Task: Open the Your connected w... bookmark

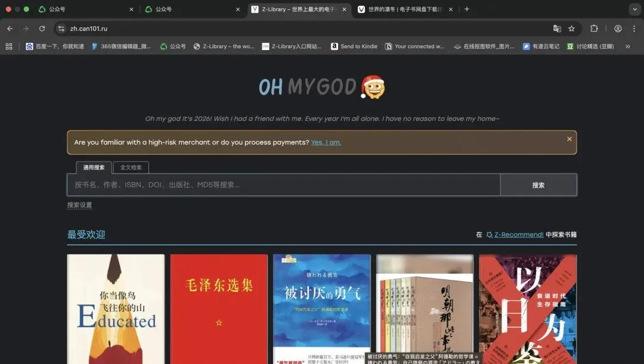Action: tap(414, 47)
